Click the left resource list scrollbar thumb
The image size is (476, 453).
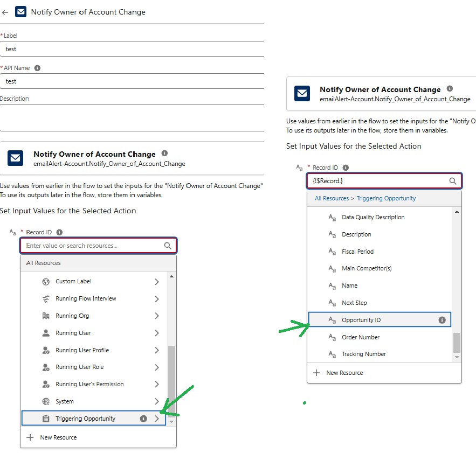point(171,381)
